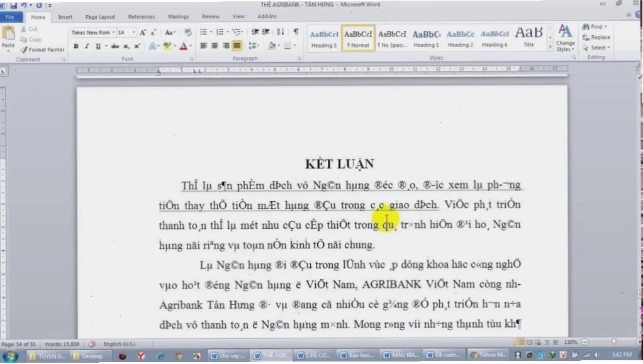Click Shrink Font icon
Image resolution: width=643 pixels, height=364 pixels.
pos(153,33)
